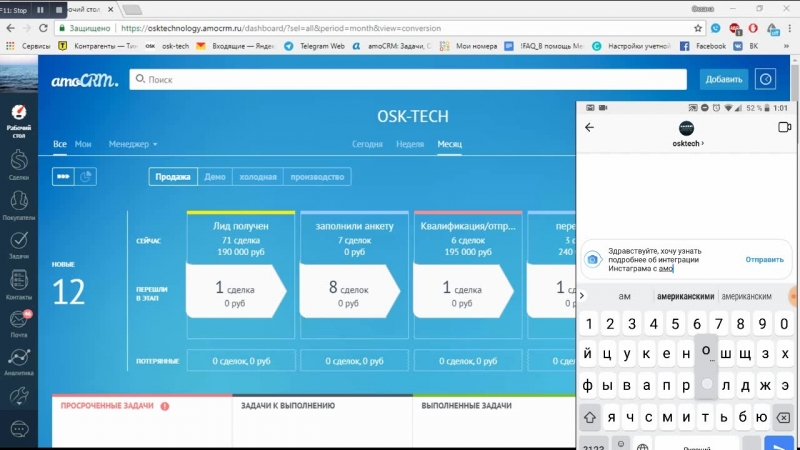Switch to funnel conversion view toggle
800x450 pixels.
pos(64,177)
